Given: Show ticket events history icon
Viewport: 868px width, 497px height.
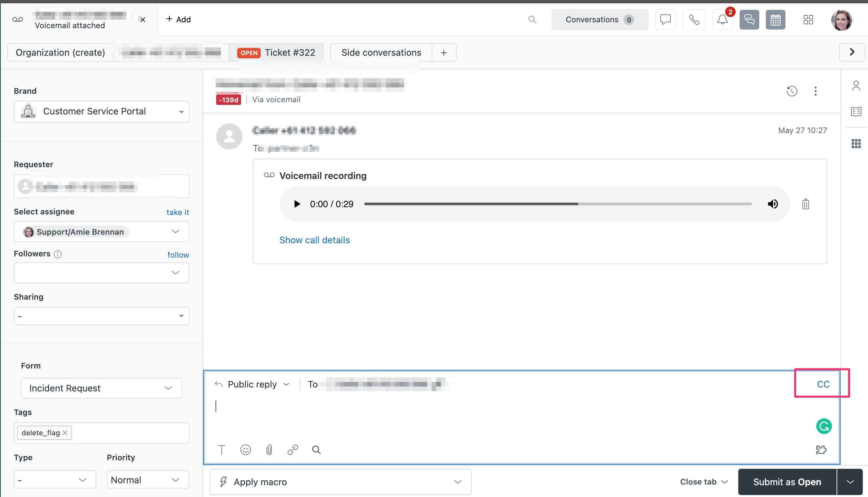Looking at the screenshot, I should coord(792,91).
